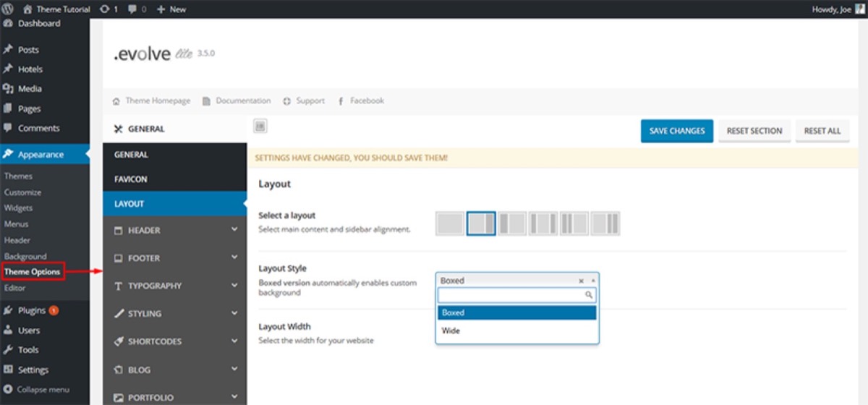Click the WordPress logo icon
Screen dimensions: 868x405
[x=9, y=9]
